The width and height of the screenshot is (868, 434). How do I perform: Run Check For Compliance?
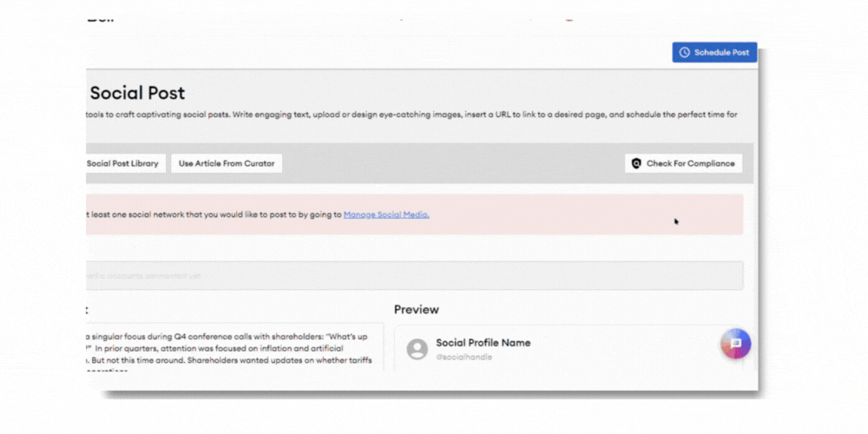click(683, 163)
